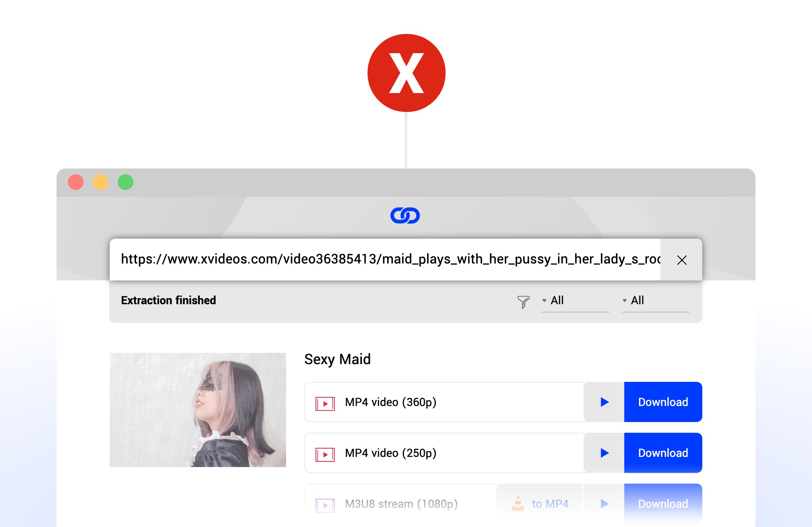812x527 pixels.
Task: Toggle 360p video selection checkbox
Action: (x=324, y=403)
